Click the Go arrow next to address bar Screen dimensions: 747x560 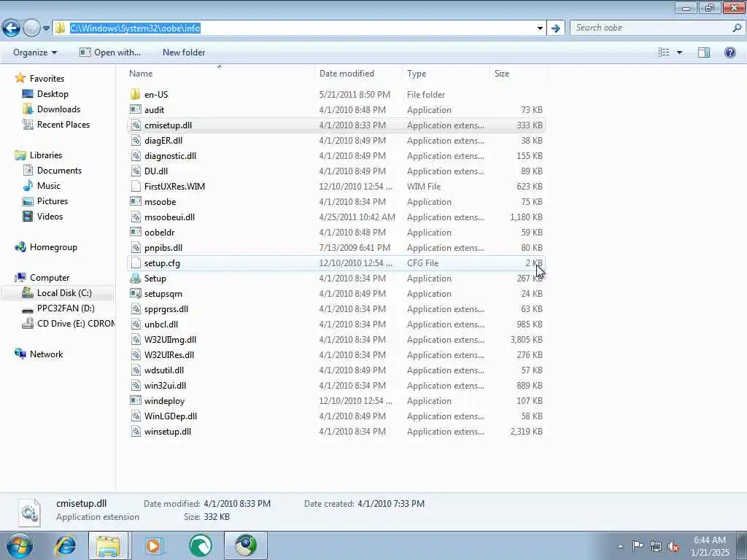click(x=555, y=28)
